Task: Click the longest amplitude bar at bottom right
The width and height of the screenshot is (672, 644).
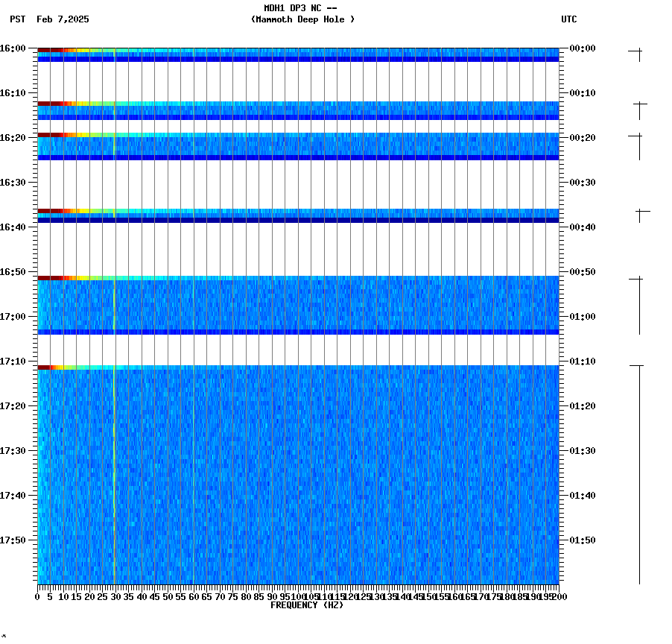Action: [638, 473]
